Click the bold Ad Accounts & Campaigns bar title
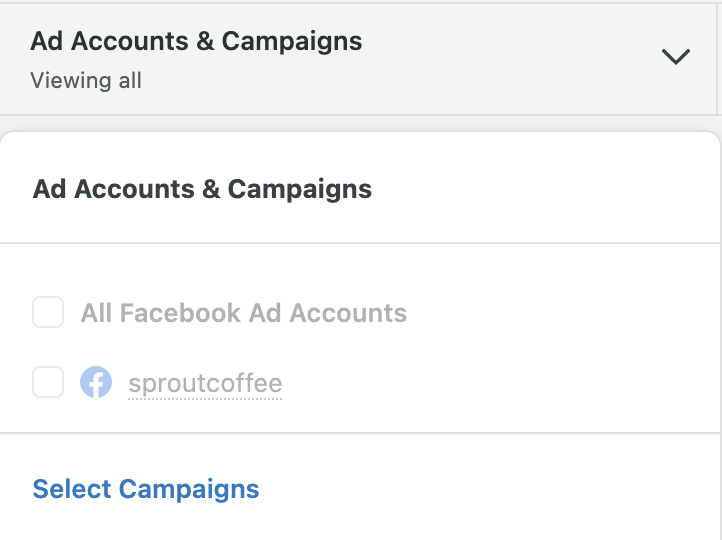The width and height of the screenshot is (722, 540). (x=196, y=41)
